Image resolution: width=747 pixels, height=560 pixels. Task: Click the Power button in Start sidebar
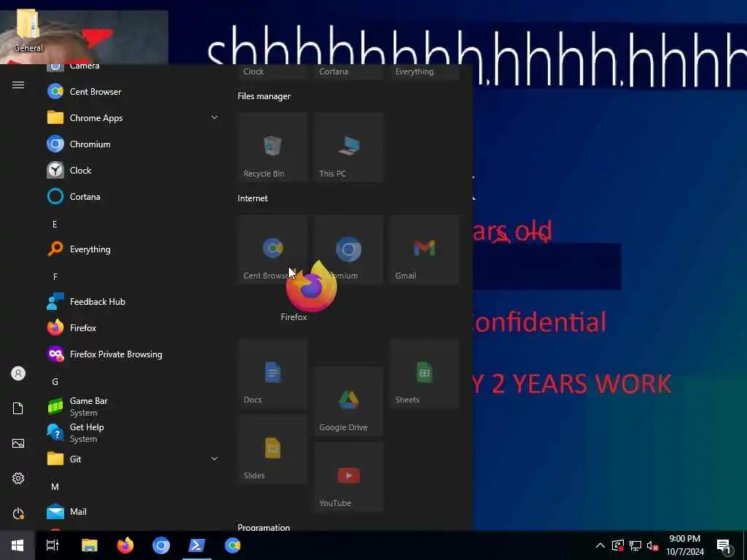click(x=18, y=513)
